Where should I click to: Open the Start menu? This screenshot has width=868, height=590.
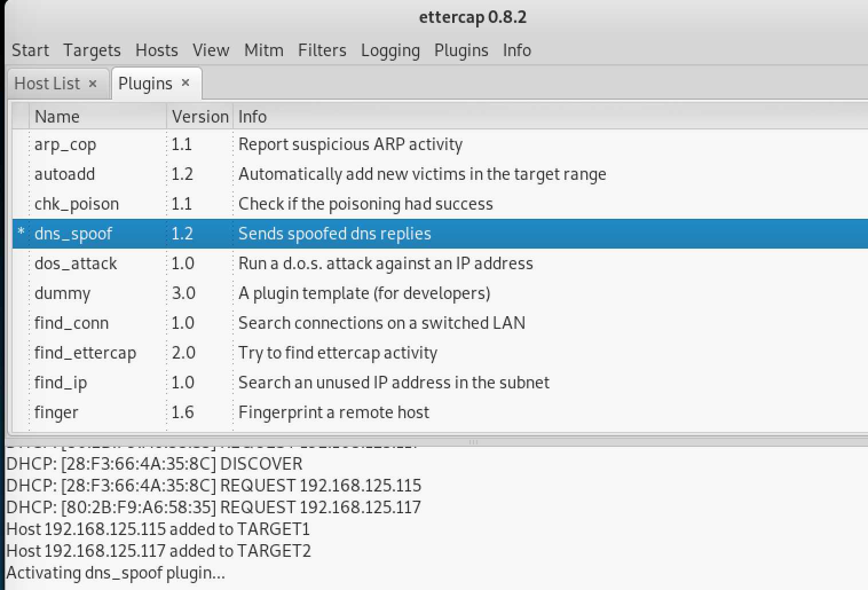[30, 50]
